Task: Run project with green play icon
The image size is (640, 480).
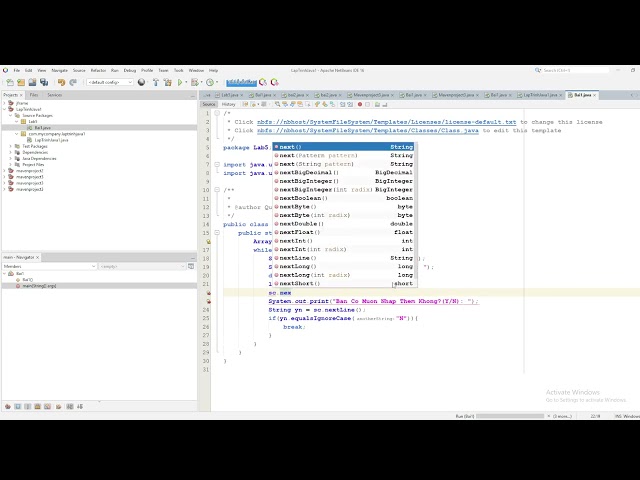Action: click(180, 82)
